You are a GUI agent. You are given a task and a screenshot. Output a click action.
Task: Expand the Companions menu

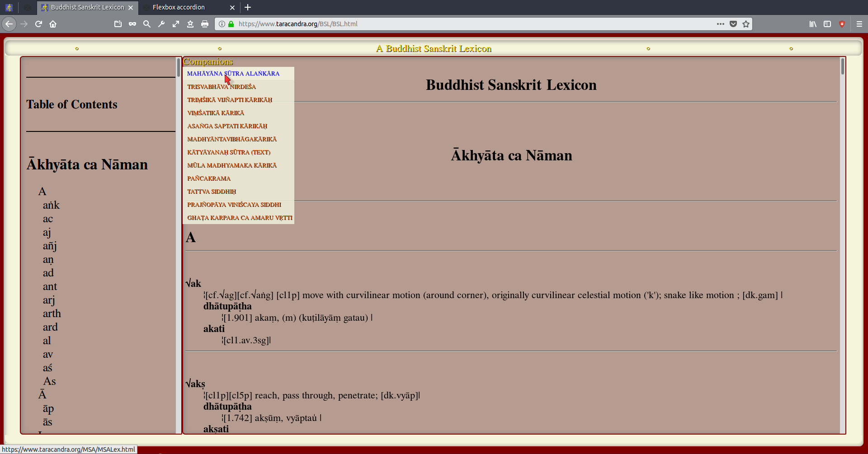[x=208, y=62]
